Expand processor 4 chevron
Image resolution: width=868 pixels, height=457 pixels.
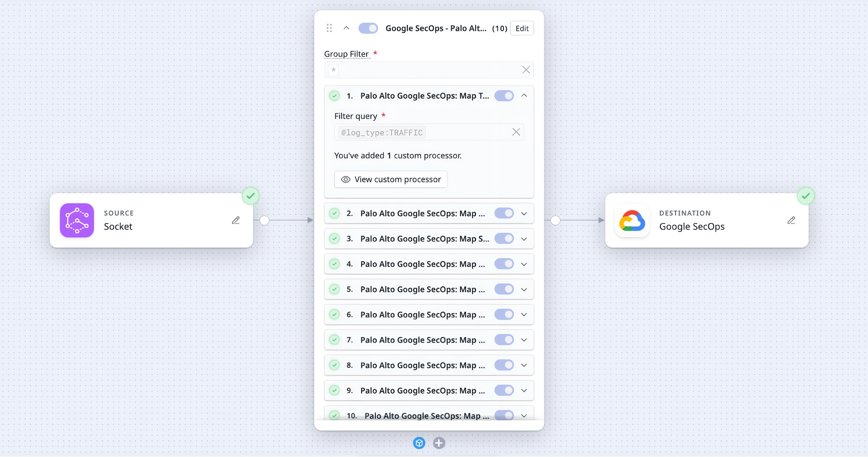524,264
